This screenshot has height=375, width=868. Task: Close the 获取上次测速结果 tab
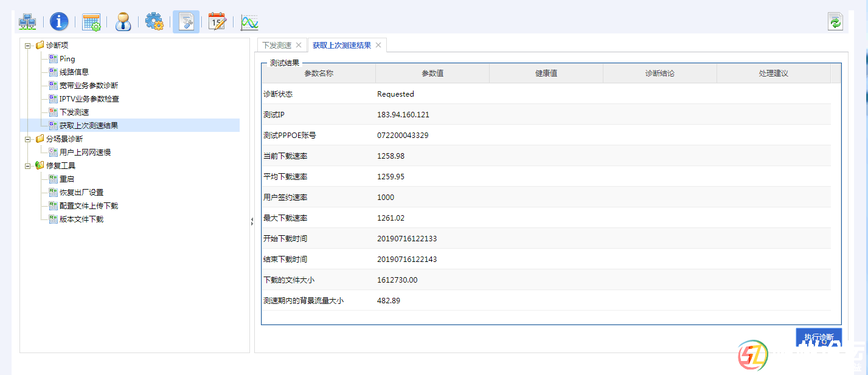click(378, 46)
